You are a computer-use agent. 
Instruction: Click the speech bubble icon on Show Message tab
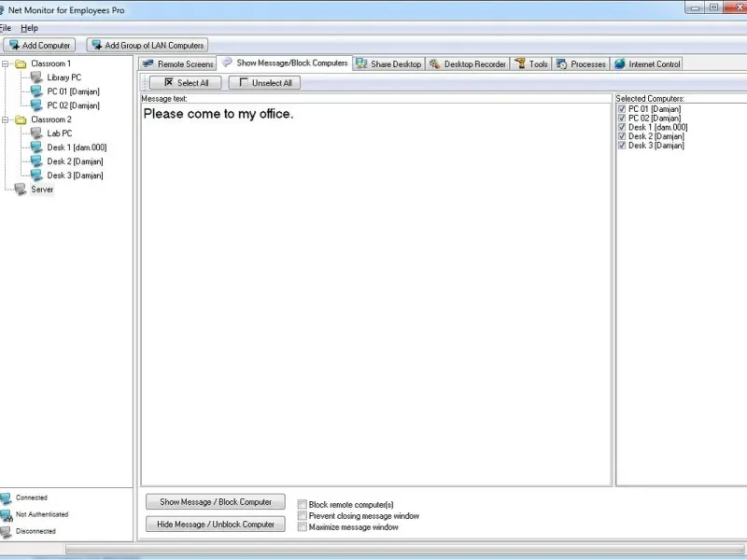point(227,63)
